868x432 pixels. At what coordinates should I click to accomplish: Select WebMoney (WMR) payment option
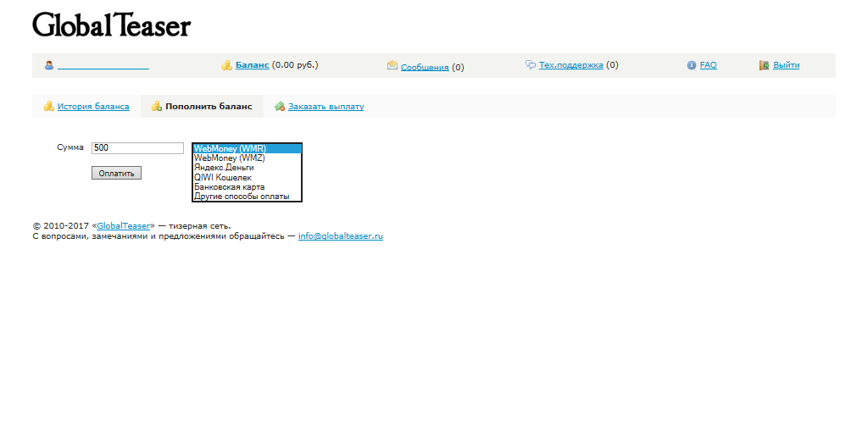point(247,149)
